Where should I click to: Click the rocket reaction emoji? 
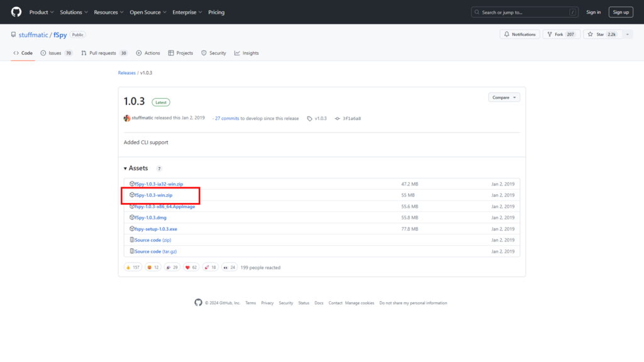click(x=206, y=267)
